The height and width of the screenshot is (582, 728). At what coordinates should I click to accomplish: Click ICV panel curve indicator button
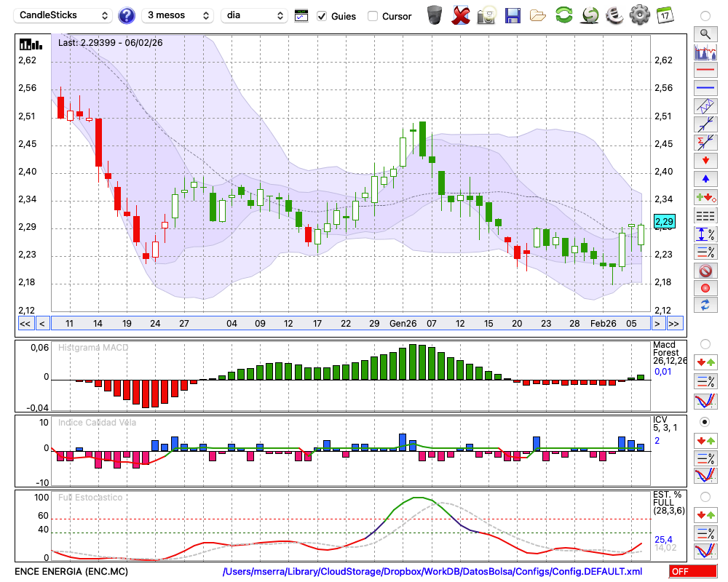[705, 476]
